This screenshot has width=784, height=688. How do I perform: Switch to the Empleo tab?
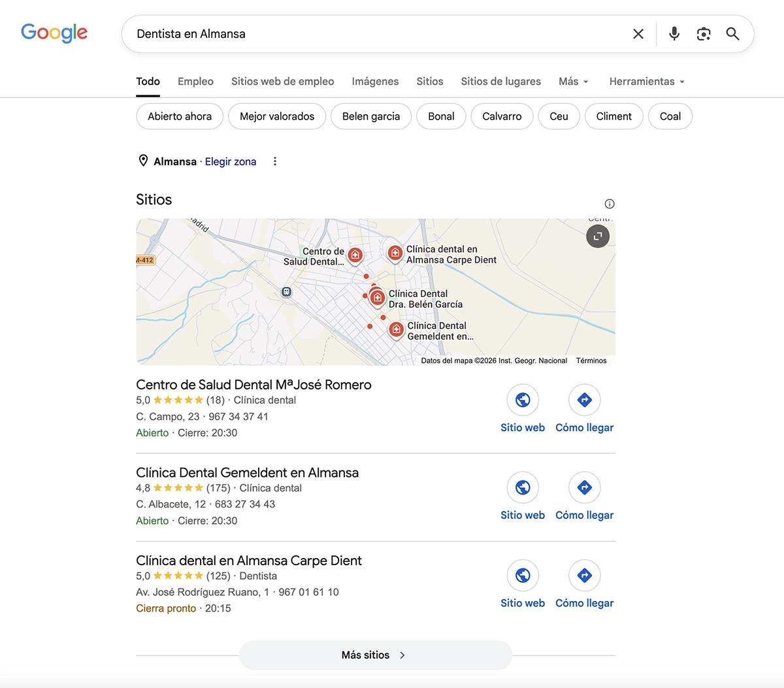point(195,82)
